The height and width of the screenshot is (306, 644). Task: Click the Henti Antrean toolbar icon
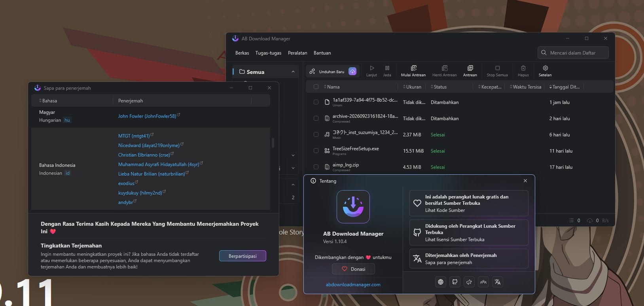(444, 71)
